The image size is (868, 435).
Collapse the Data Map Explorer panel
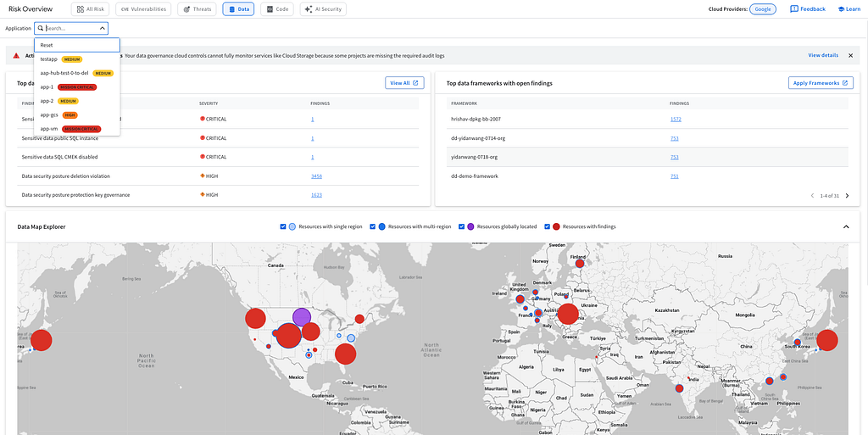coord(846,226)
